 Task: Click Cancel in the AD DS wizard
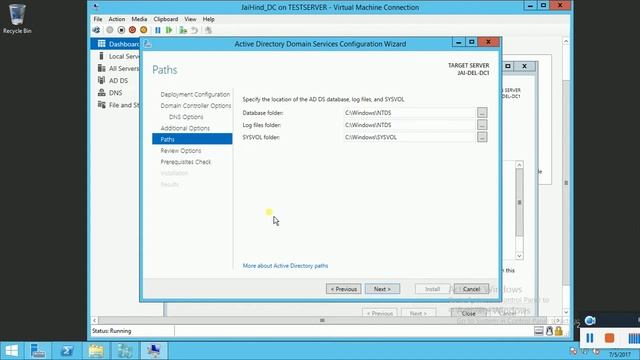click(x=471, y=289)
